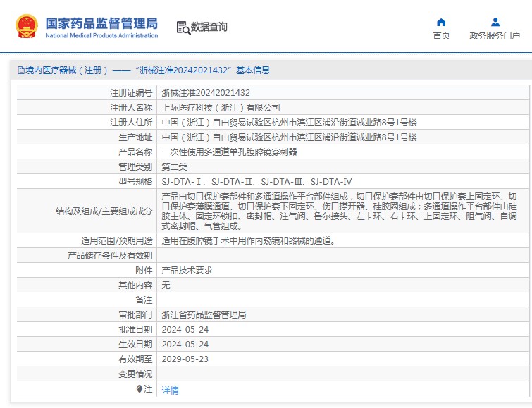Click the page heading 境内医疗器械（注册）基本信息
Screen dimensions: 532x408
pos(147,70)
